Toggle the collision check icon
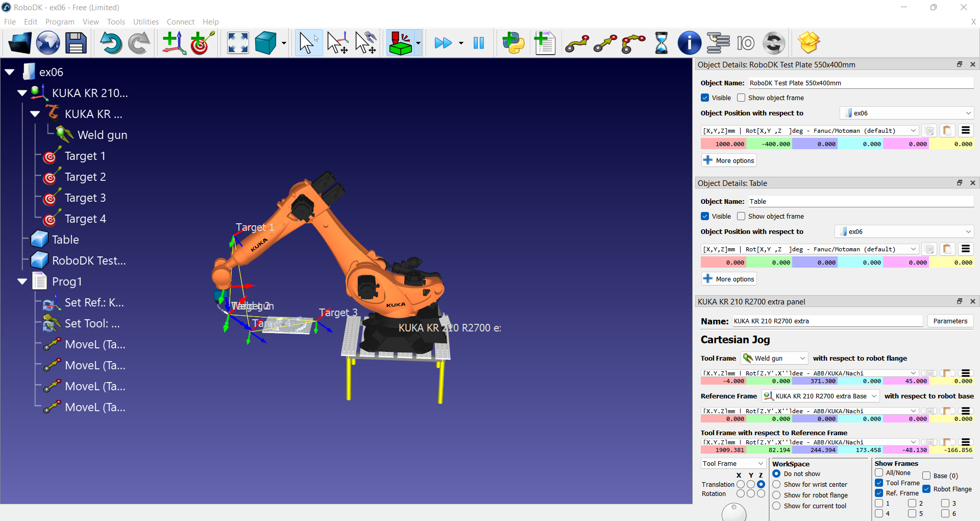 tap(401, 43)
